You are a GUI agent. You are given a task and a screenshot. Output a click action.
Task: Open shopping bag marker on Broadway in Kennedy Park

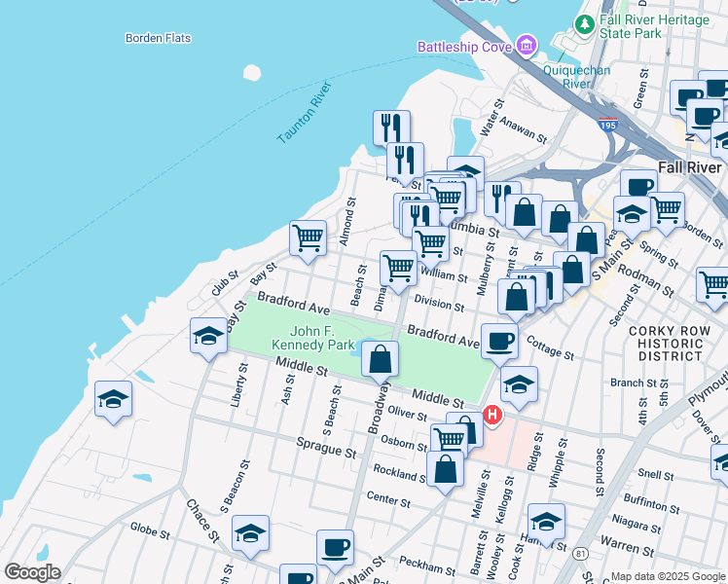coord(380,359)
